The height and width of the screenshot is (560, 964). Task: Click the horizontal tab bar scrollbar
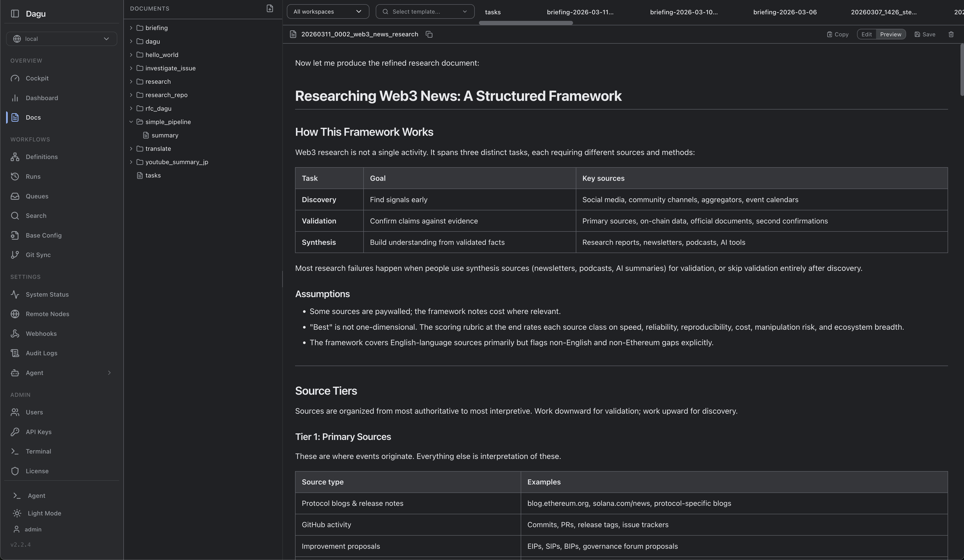pyautogui.click(x=525, y=23)
